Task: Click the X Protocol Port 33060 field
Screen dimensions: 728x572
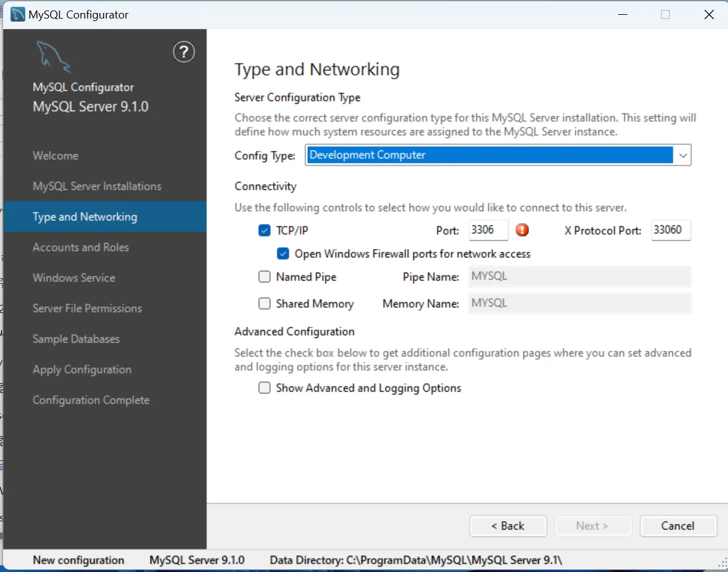Action: click(x=671, y=230)
